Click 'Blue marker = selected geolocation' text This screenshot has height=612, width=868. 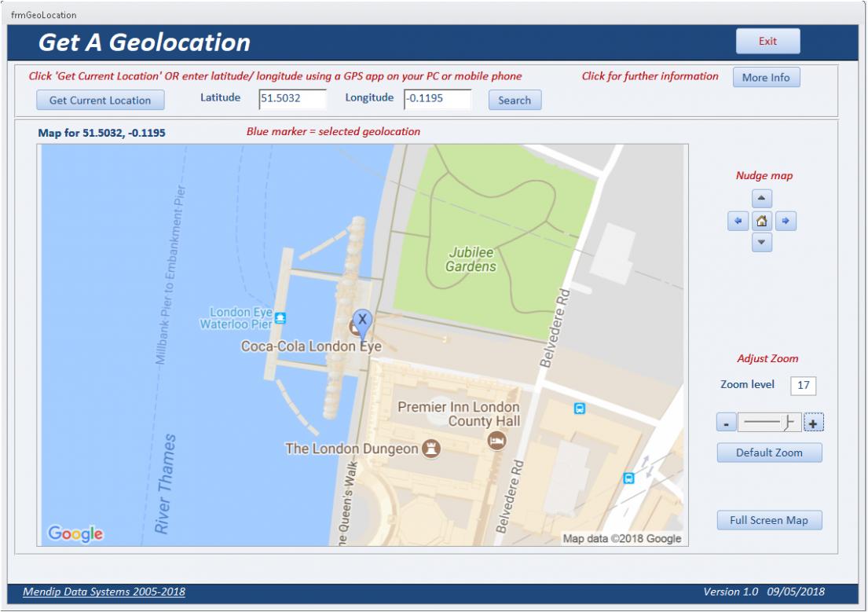coord(333,132)
